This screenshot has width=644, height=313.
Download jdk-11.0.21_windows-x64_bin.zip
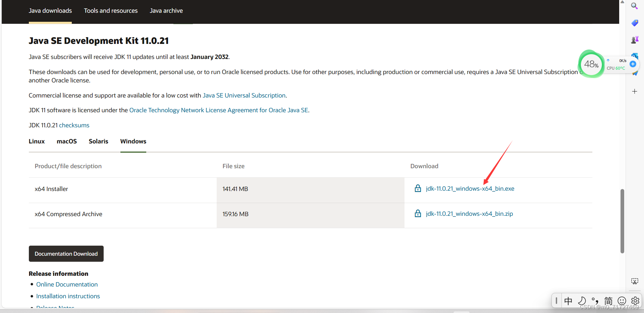469,214
